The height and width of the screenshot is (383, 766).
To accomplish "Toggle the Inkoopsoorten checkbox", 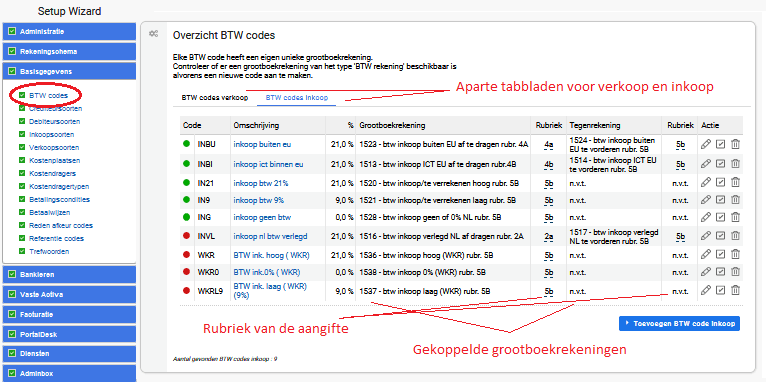I will point(21,134).
